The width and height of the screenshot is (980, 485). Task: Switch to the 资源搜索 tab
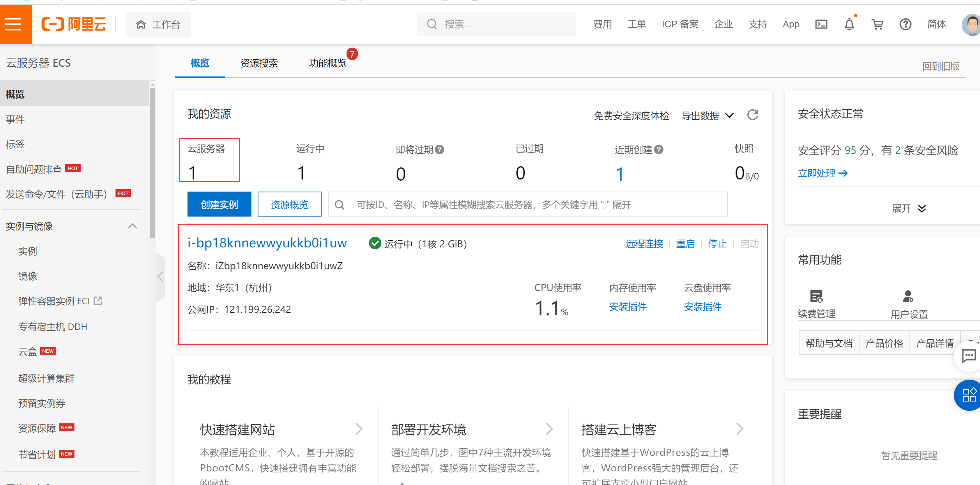tap(259, 63)
